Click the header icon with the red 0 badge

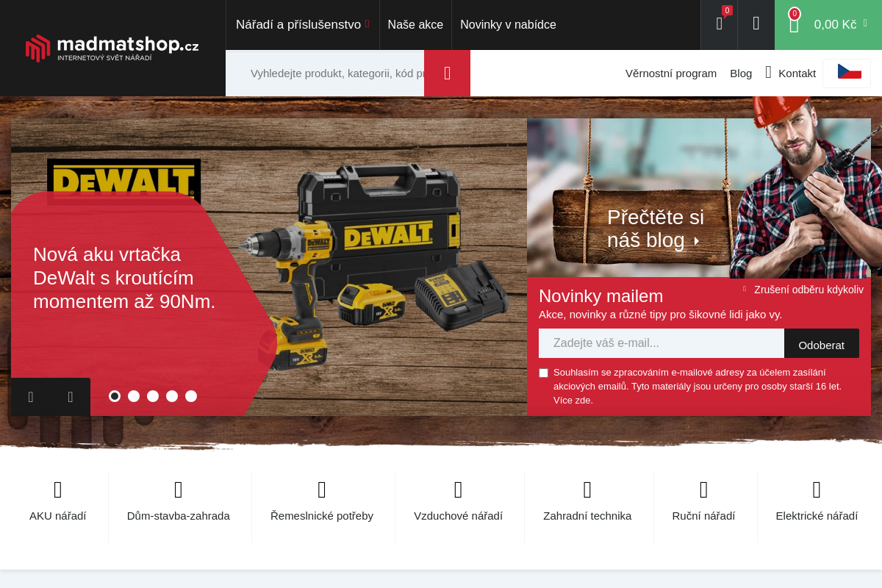point(719,24)
